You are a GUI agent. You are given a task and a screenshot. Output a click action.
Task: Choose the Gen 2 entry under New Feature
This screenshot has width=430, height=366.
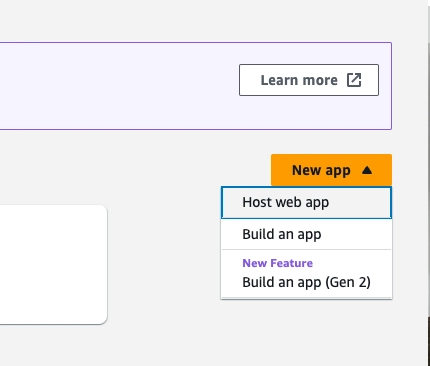pyautogui.click(x=306, y=282)
